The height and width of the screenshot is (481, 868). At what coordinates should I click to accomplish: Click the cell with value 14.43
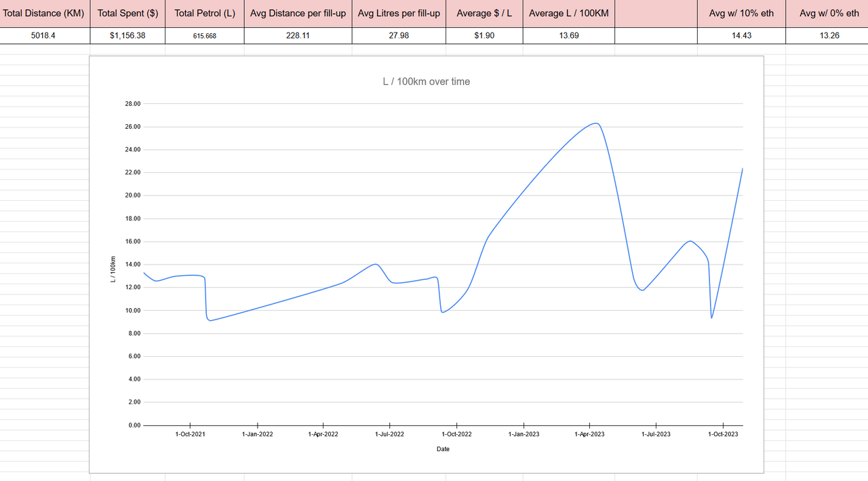pos(741,36)
